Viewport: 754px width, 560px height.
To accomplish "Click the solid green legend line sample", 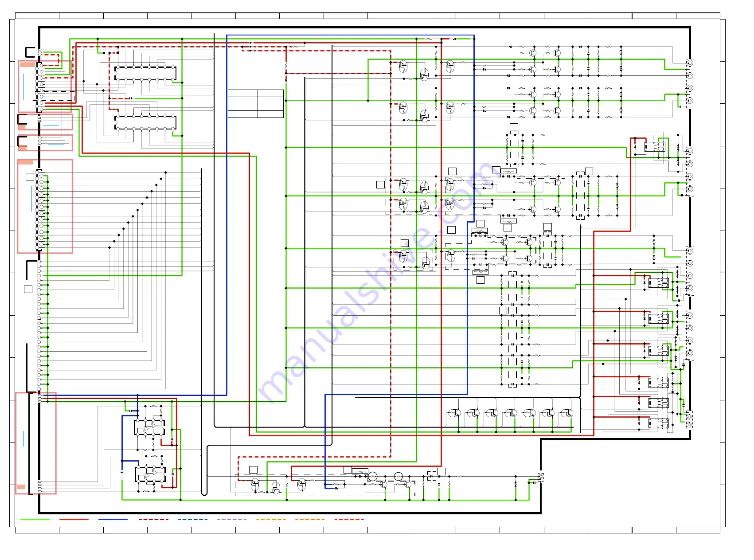I will [35, 519].
